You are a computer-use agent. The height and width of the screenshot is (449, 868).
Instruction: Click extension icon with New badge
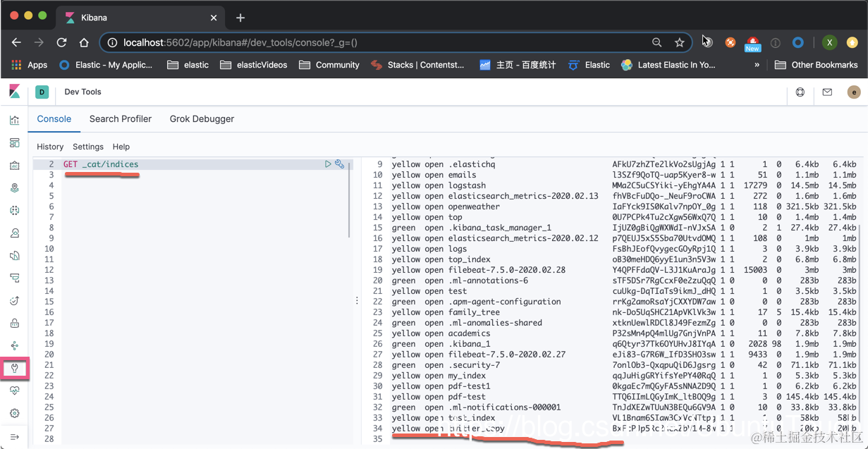(752, 43)
